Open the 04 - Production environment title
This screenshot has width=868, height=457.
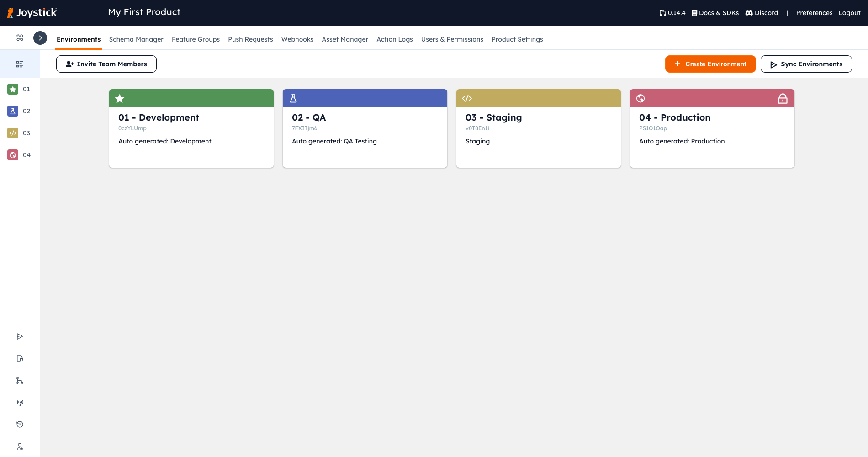(675, 117)
